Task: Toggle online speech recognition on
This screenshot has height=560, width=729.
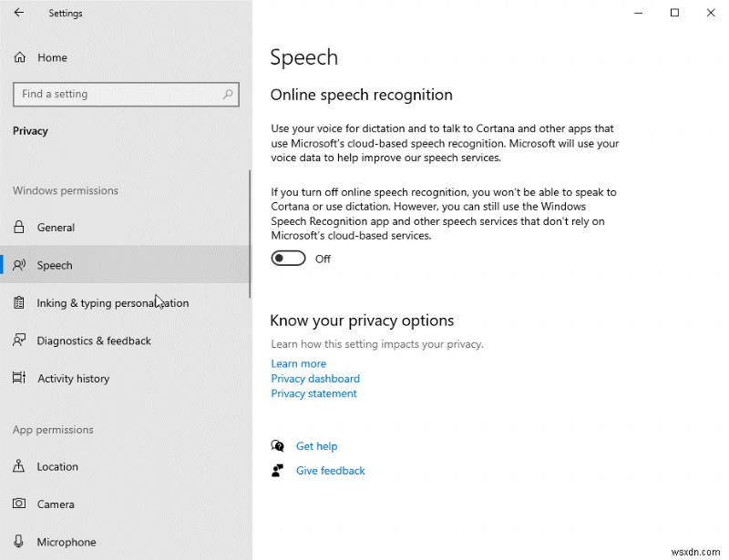Action: [288, 258]
